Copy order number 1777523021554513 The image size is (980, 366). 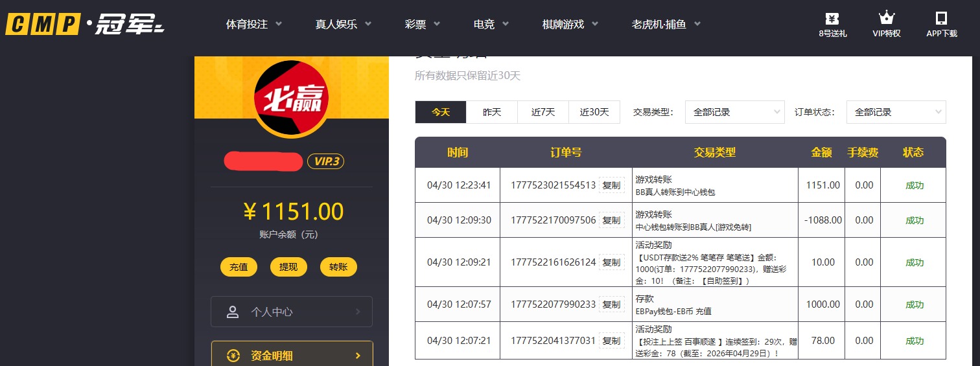611,185
